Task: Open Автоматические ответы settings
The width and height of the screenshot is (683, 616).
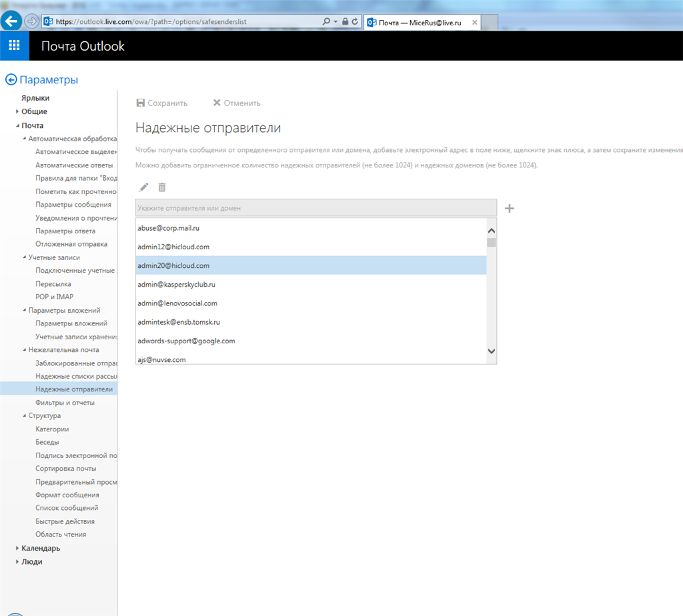Action: point(74,165)
